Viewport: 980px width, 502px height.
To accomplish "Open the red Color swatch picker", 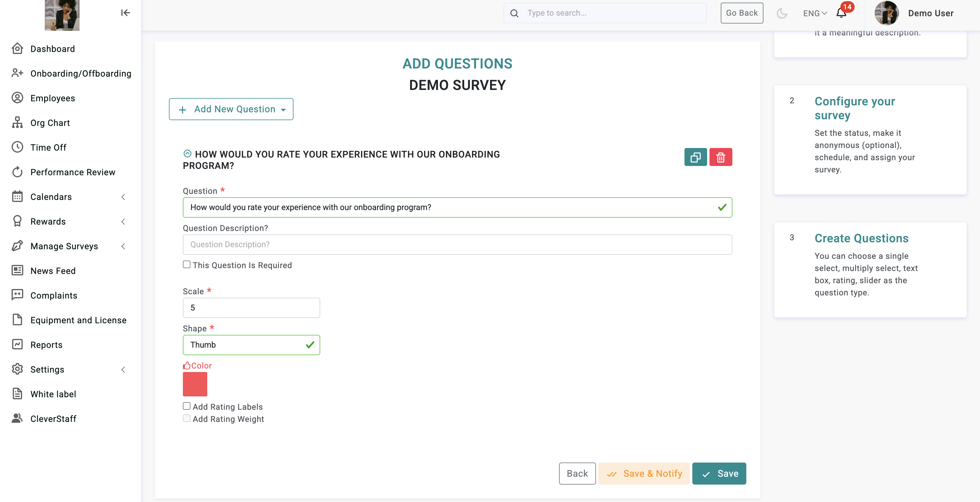I will pyautogui.click(x=195, y=384).
